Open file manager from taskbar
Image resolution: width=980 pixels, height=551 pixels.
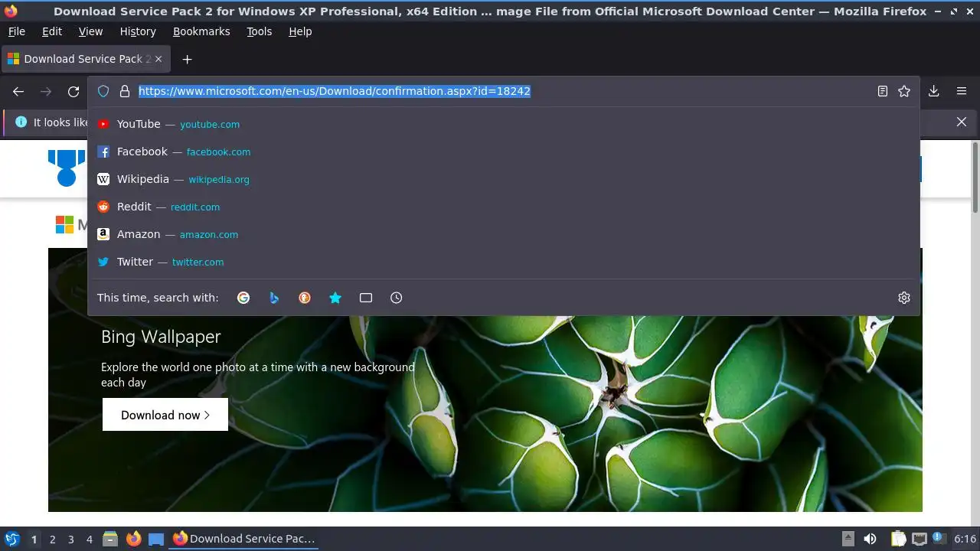coord(110,539)
